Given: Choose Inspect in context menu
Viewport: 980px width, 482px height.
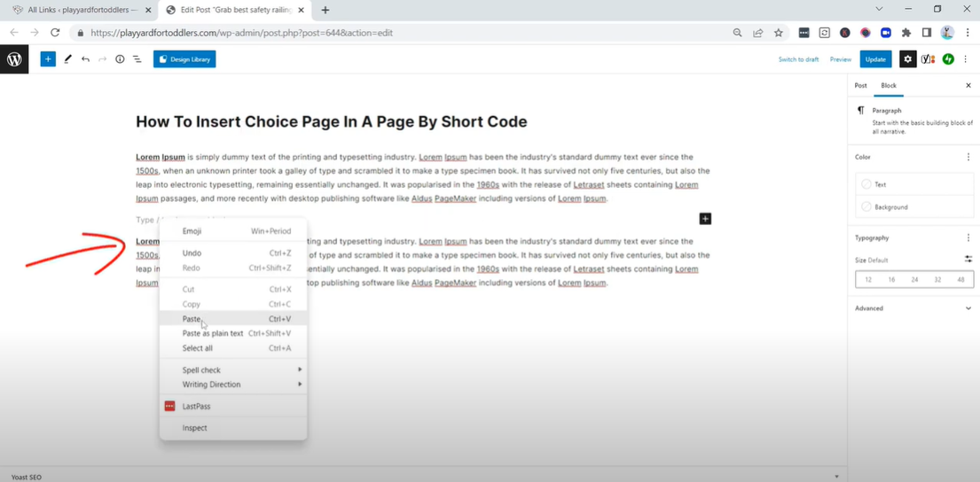Looking at the screenshot, I should 233,428.
